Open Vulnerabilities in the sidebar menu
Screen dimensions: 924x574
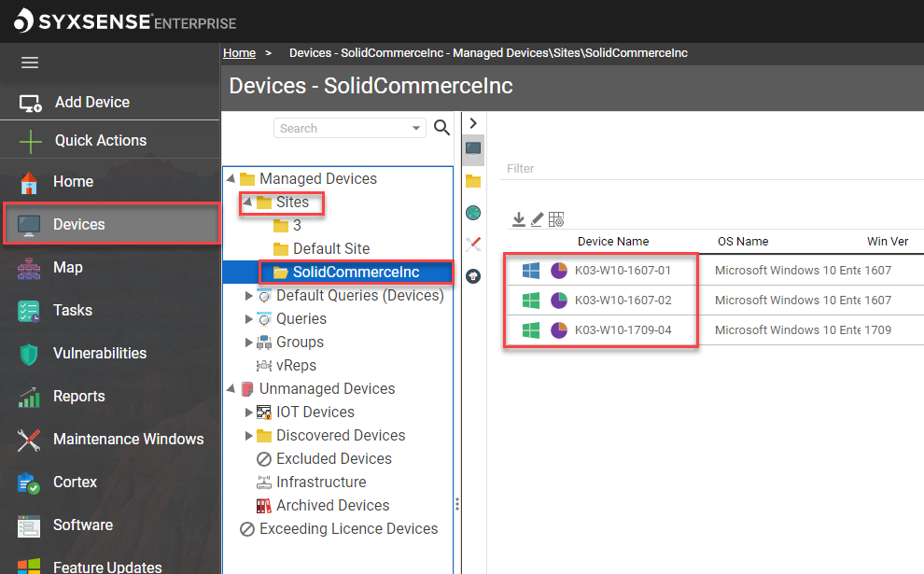[99, 353]
